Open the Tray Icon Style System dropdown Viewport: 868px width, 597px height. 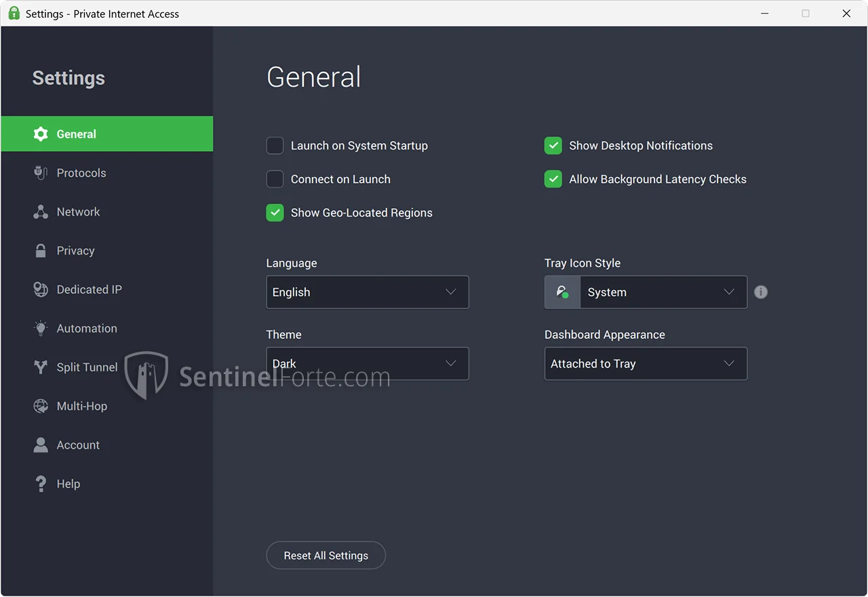click(x=646, y=292)
